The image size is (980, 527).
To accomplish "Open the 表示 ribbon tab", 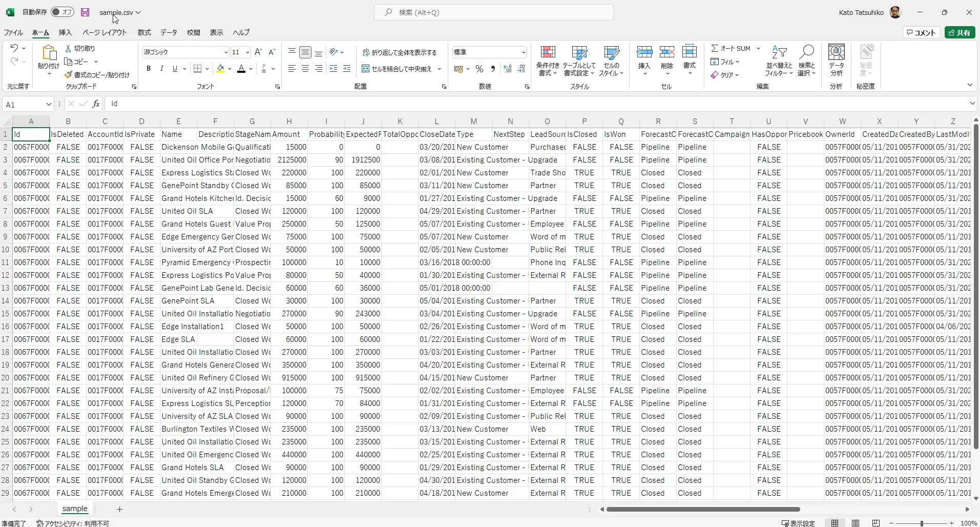I will (x=216, y=32).
